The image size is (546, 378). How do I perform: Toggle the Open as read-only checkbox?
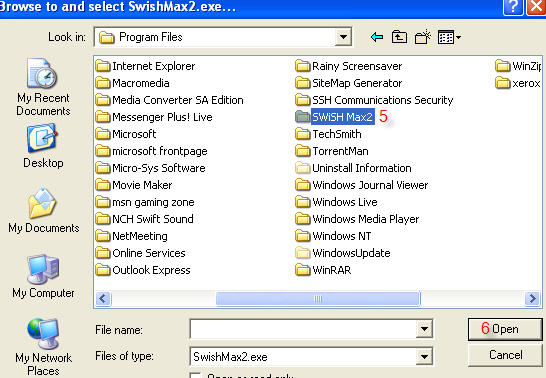tap(196, 376)
